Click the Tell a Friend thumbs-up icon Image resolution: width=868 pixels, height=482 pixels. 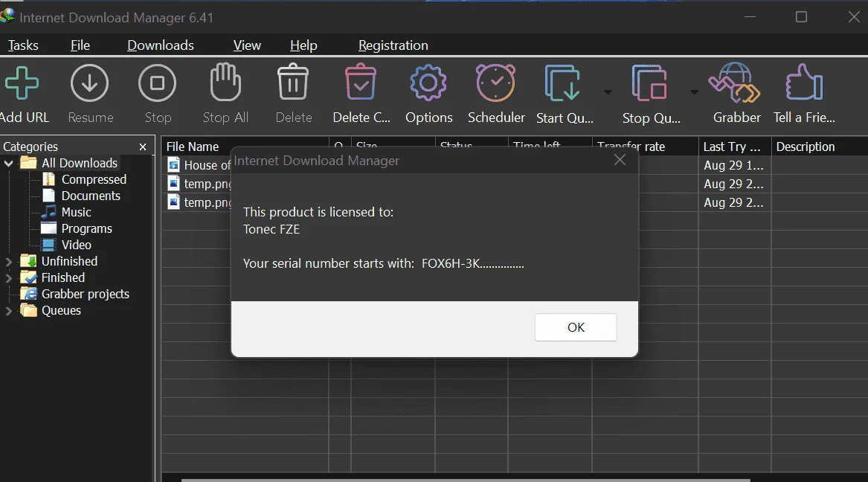coord(804,82)
